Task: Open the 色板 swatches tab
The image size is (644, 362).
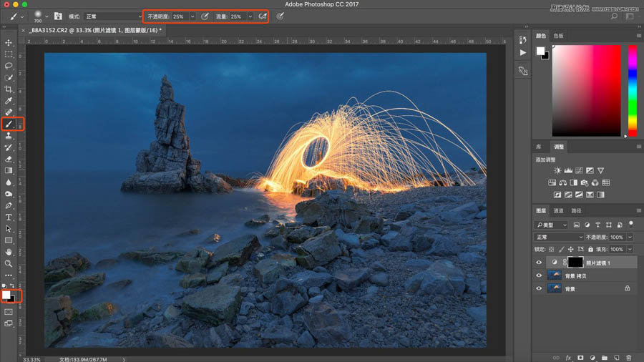Action: click(558, 36)
